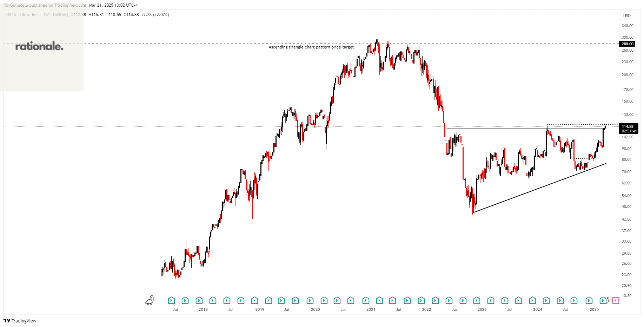This screenshot has width=644, height=327.
Task: Click the 1W interval in the header
Action: (x=46, y=15)
